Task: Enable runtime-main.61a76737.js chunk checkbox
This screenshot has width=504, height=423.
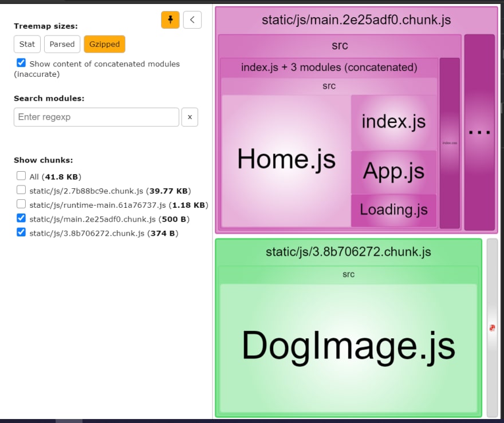Action: [21, 204]
